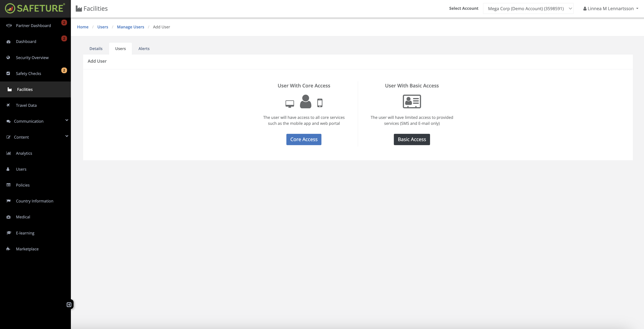The image size is (644, 329).
Task: Select the Policies sidebar icon
Action: 8,185
